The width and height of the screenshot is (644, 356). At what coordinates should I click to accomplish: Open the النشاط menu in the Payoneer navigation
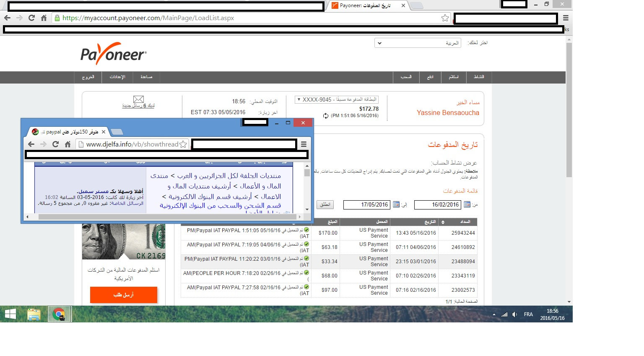pos(479,77)
